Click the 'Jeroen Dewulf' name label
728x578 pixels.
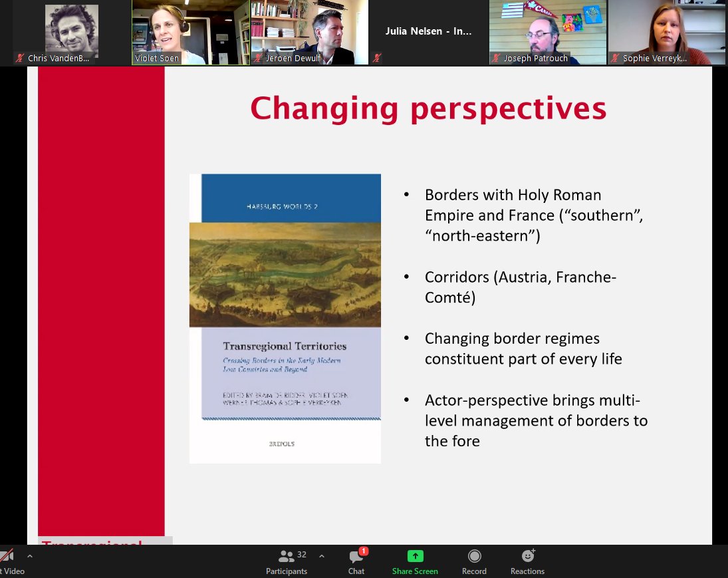coord(293,58)
